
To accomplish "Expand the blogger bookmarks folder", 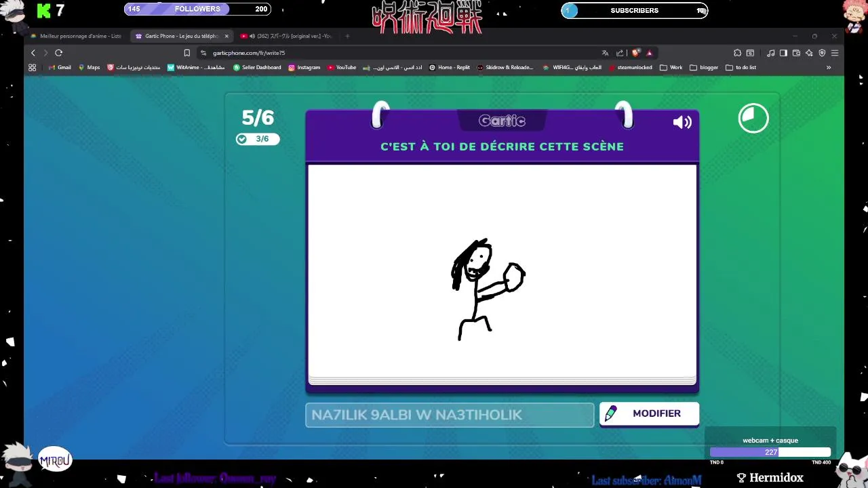I will point(704,68).
